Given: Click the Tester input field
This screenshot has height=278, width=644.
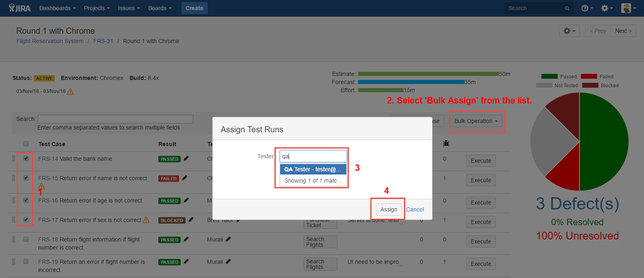Looking at the screenshot, I should coord(313,156).
